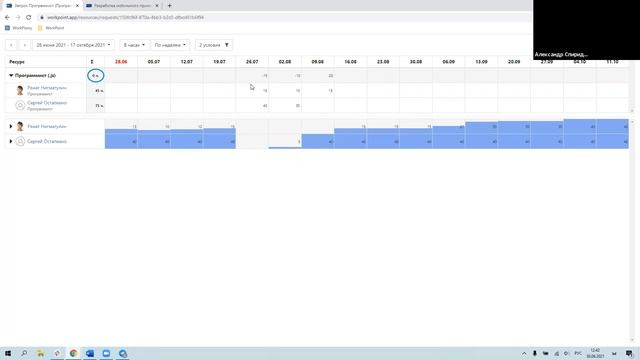The width and height of the screenshot is (640, 360).
Task: Click the 09.08 column header
Action: [x=318, y=62]
